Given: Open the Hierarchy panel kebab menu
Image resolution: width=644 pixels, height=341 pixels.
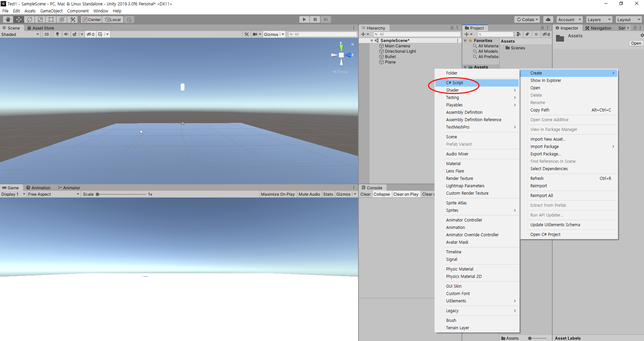Looking at the screenshot, I should pyautogui.click(x=457, y=28).
